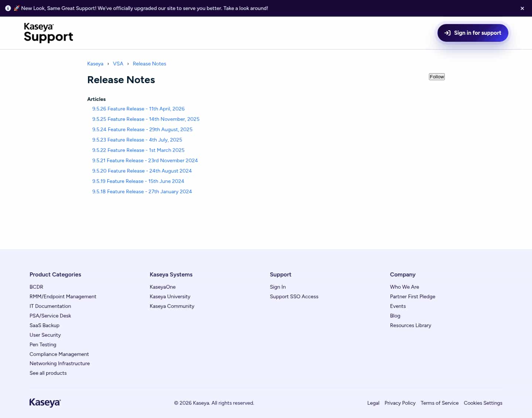Open Privacy Policy in the footer
The height and width of the screenshot is (418, 532).
(400, 403)
